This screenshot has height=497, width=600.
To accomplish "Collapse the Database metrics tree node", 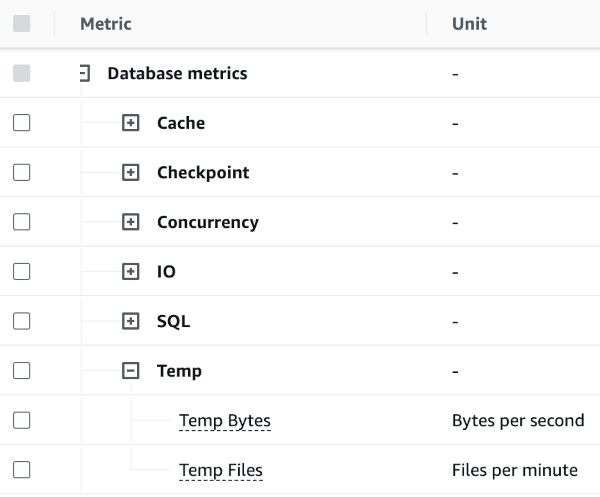I will point(85,73).
